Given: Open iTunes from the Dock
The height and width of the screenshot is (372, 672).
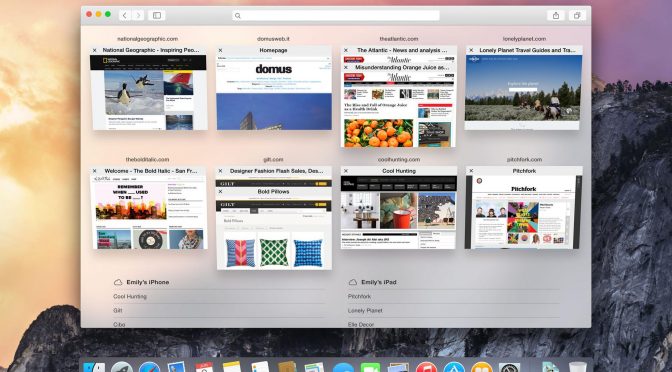Looking at the screenshot, I should point(426,368).
